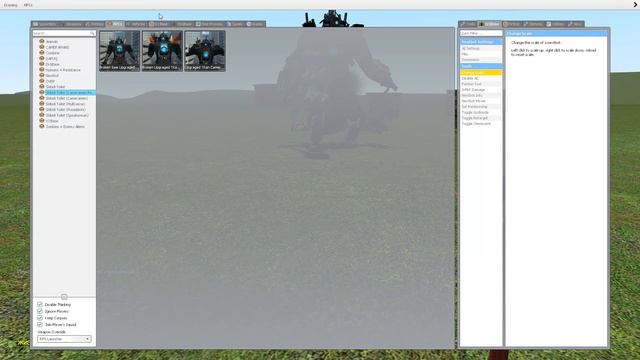
Task: Select Skibidi Toilet (Cameramen) category
Action: 67,98
